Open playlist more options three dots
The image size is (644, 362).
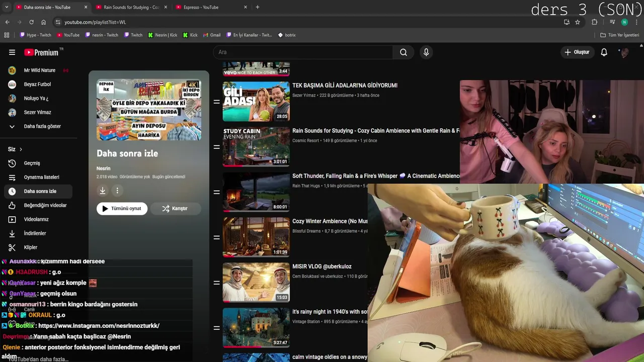pyautogui.click(x=117, y=191)
